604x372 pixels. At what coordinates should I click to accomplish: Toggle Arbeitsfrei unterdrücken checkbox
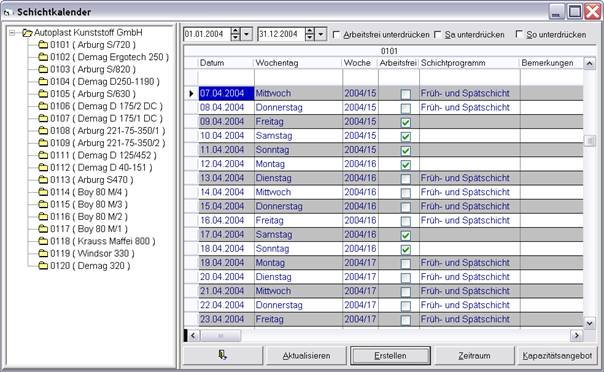[x=336, y=35]
